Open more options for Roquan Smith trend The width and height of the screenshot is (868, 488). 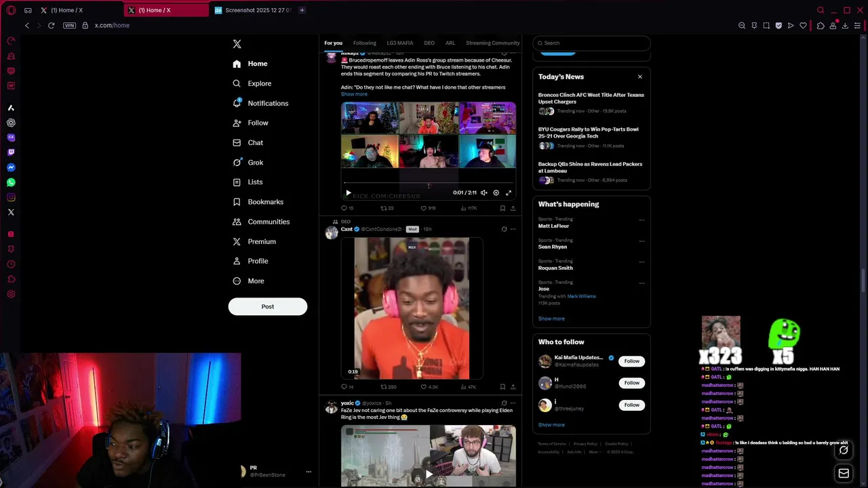point(642,262)
